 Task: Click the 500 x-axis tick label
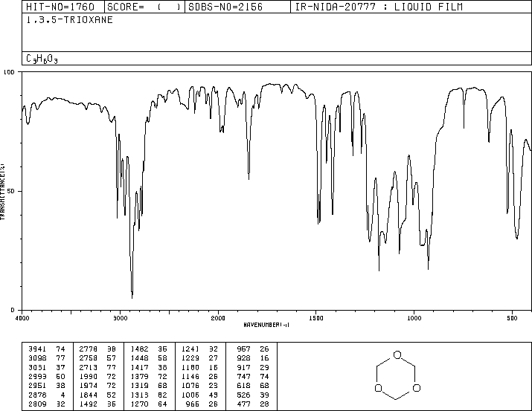[x=512, y=318]
